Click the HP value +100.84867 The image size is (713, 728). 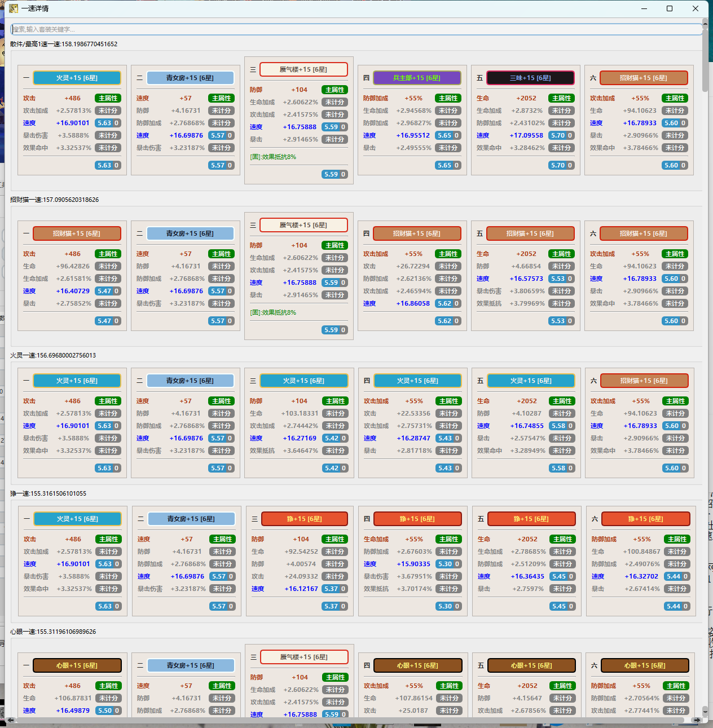click(641, 551)
